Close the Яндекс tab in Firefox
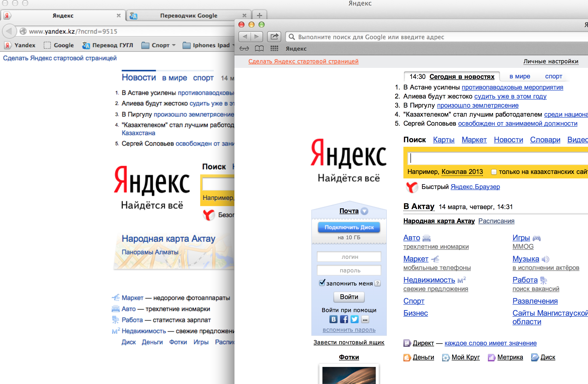The image size is (588, 384). tap(119, 16)
